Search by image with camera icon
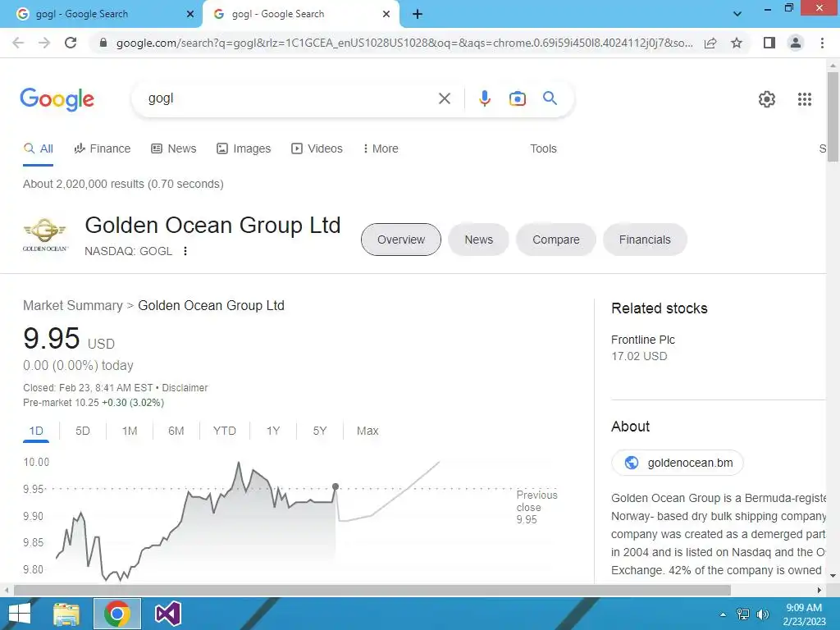 pos(517,98)
